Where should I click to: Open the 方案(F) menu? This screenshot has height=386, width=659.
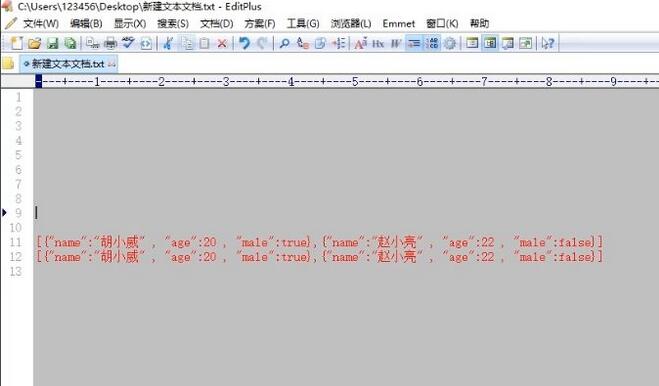(x=260, y=24)
